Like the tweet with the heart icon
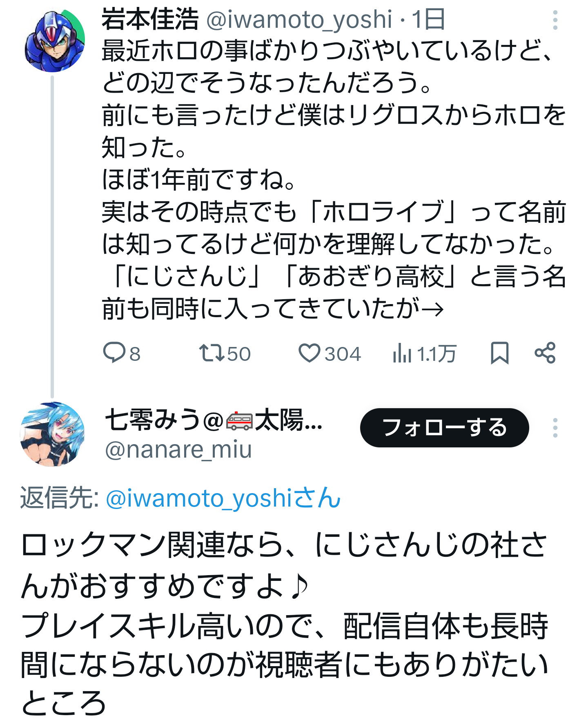The image size is (588, 727). (x=309, y=353)
